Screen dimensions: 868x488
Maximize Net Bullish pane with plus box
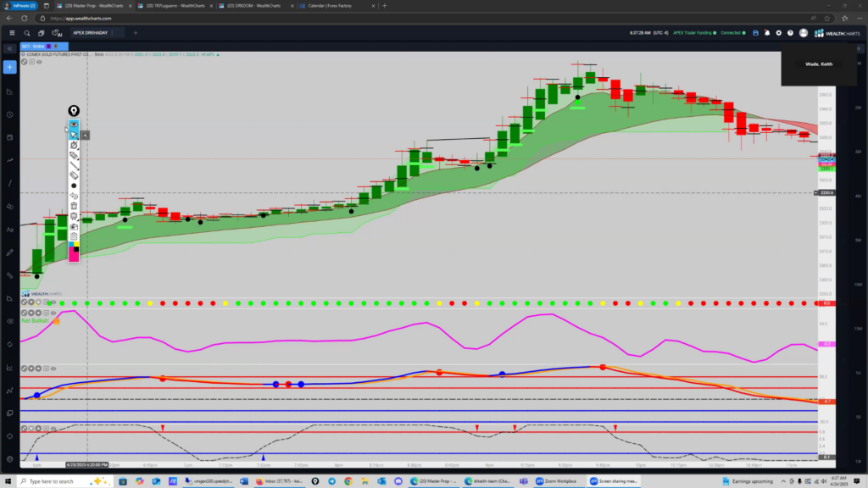tap(46, 313)
